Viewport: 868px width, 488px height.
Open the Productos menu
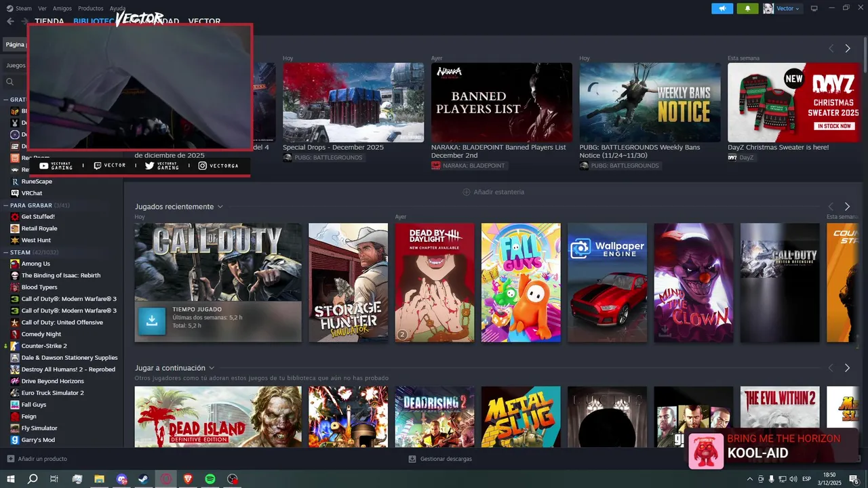tap(91, 8)
